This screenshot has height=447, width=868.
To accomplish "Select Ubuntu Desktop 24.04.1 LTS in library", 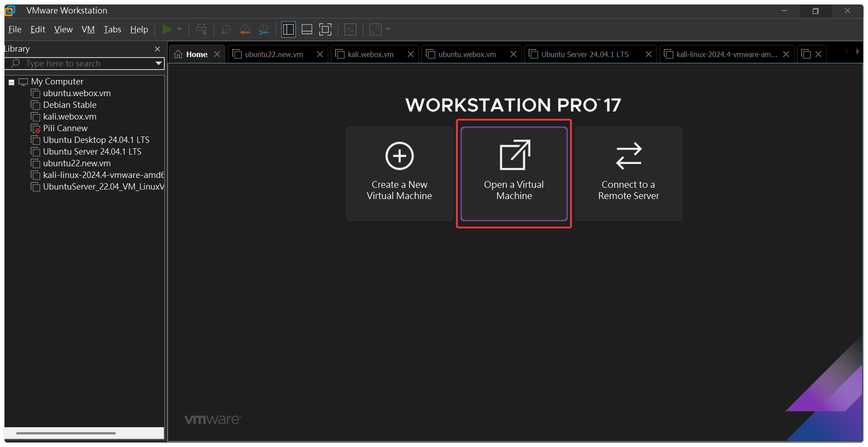I will [96, 140].
